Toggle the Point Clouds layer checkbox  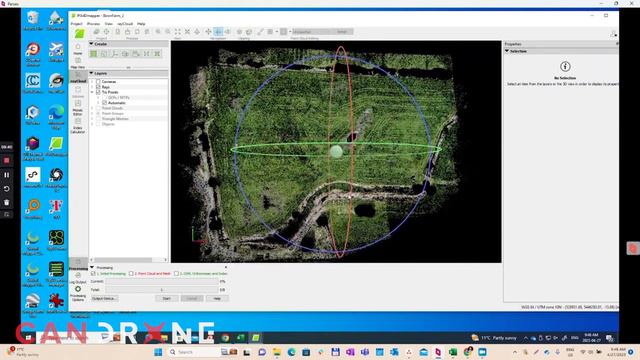pos(98,108)
